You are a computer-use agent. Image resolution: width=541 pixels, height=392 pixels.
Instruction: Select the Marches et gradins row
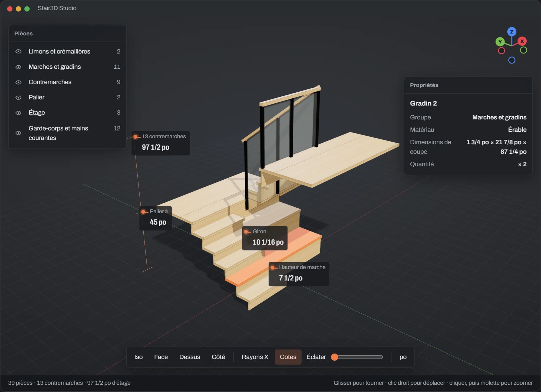pos(67,67)
